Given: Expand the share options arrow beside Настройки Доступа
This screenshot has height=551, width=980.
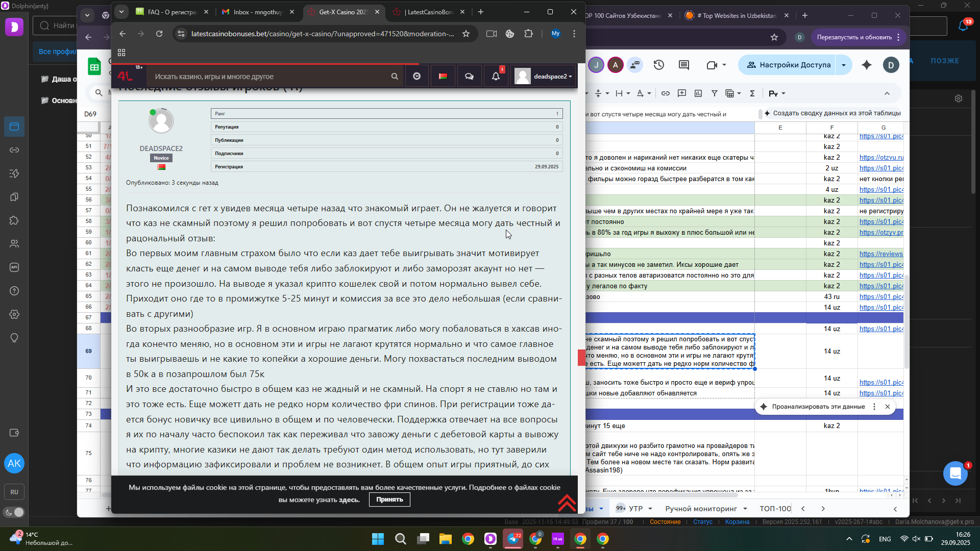Looking at the screenshot, I should [844, 65].
